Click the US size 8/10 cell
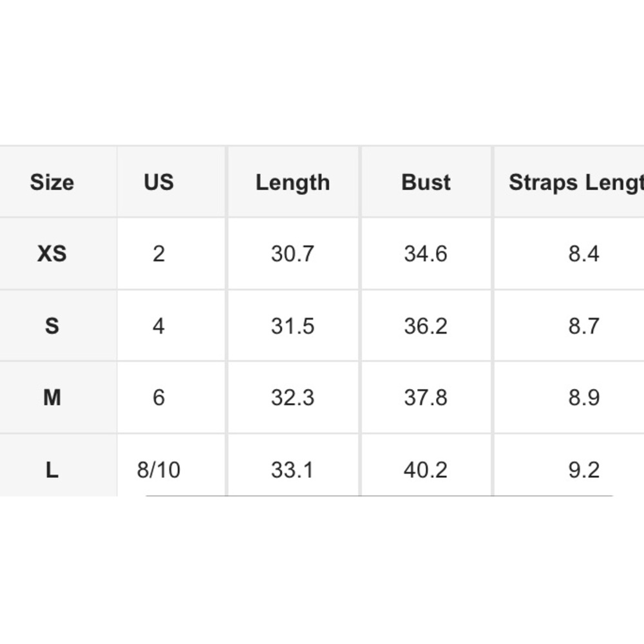 (x=158, y=470)
